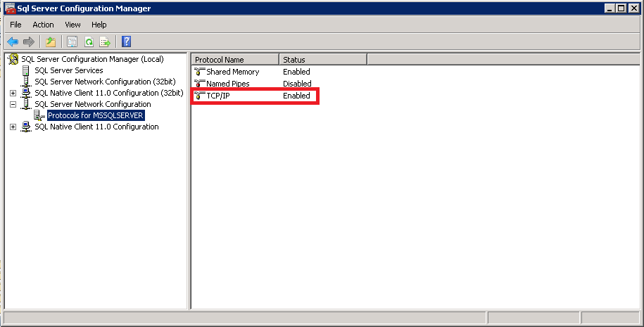
Task: Select SQL Server Network Configuration label
Action: point(92,104)
